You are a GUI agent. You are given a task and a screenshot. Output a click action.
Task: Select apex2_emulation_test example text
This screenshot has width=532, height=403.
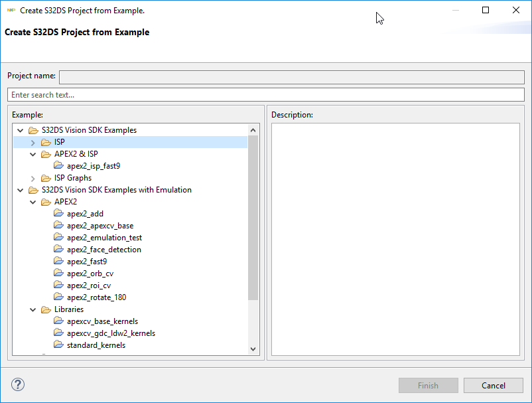[x=104, y=238]
